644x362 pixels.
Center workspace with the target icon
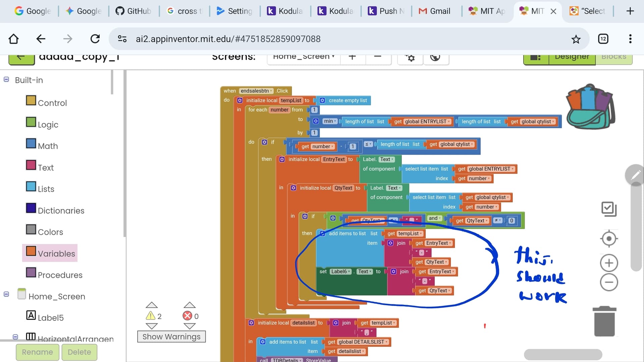pos(609,239)
